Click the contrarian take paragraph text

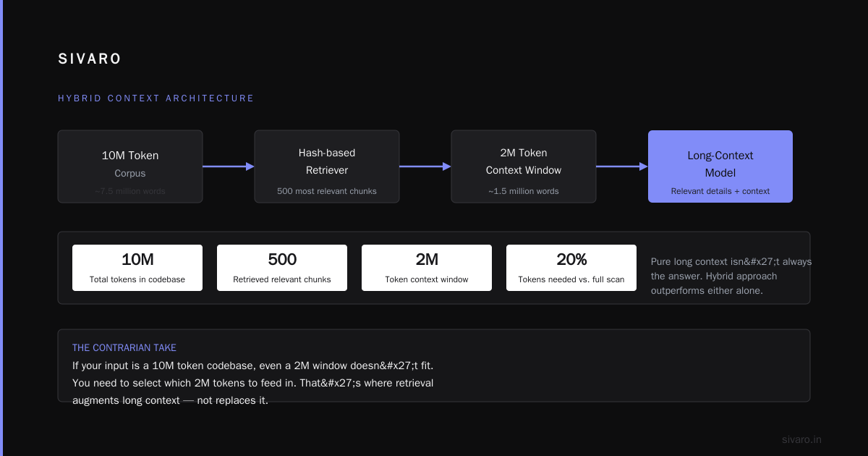point(253,383)
